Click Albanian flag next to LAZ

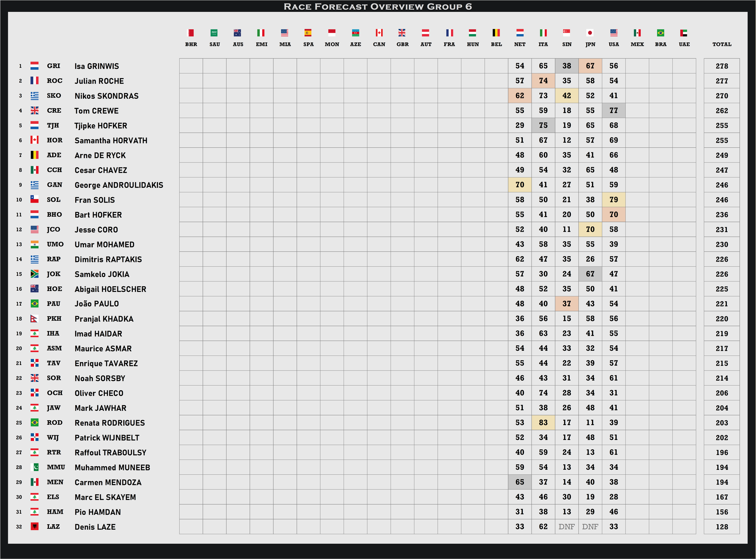click(x=34, y=526)
